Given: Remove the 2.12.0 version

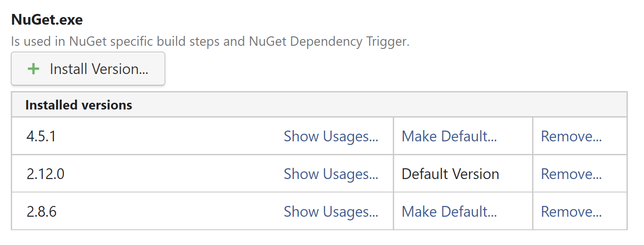Looking at the screenshot, I should pyautogui.click(x=571, y=174).
